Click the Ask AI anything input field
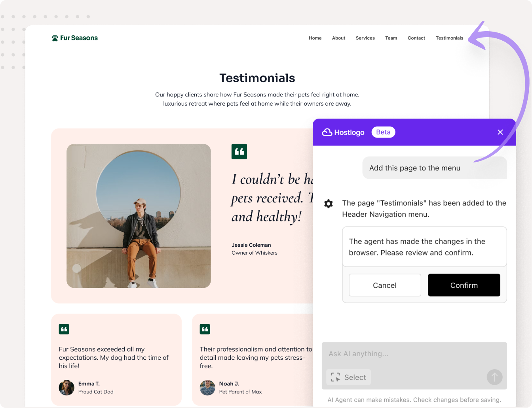Image resolution: width=532 pixels, height=408 pixels. tap(414, 354)
